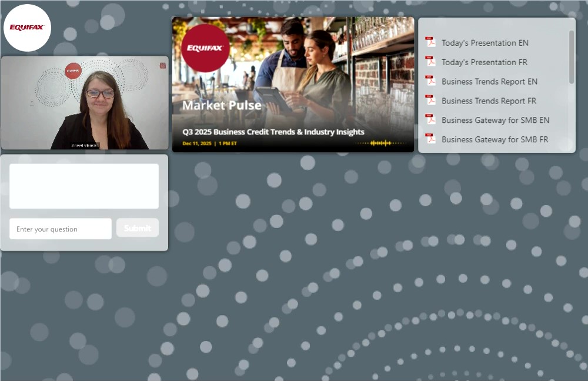The height and width of the screenshot is (382, 588).
Task: Click the small red icon in the webcam corner
Action: tap(162, 66)
